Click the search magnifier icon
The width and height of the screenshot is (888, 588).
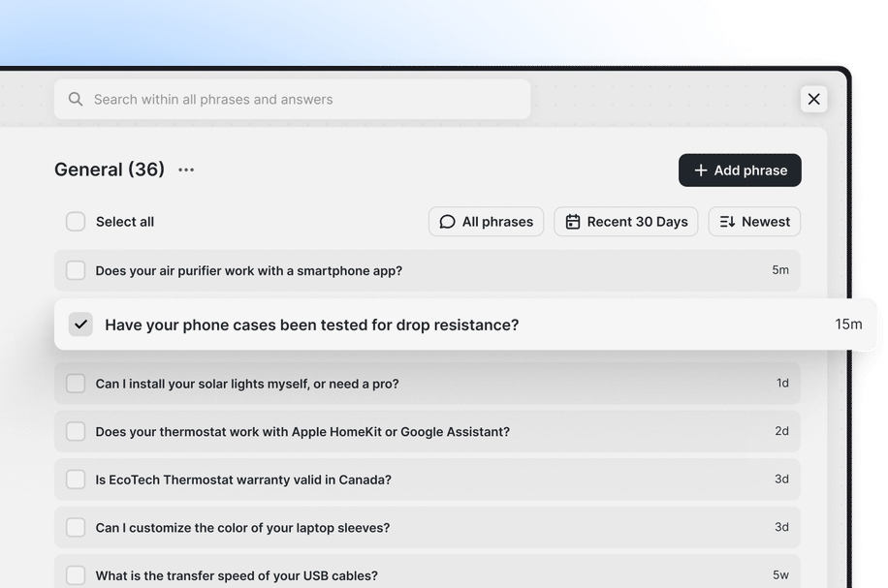click(x=75, y=99)
